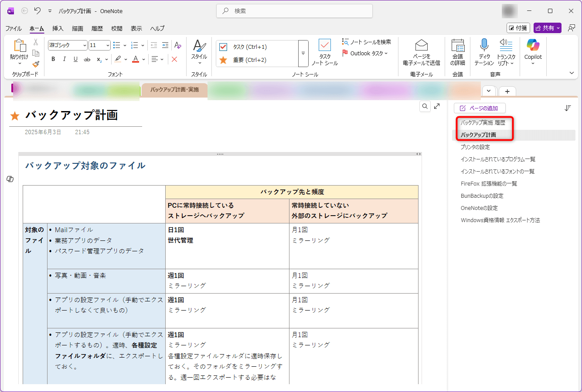
Task: Toggle italic text formatting
Action: [65, 59]
